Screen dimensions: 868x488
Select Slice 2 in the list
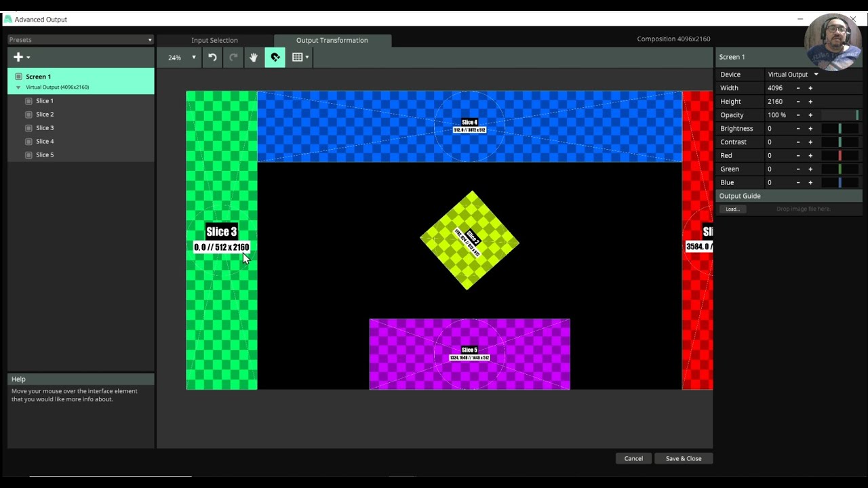(x=81, y=115)
